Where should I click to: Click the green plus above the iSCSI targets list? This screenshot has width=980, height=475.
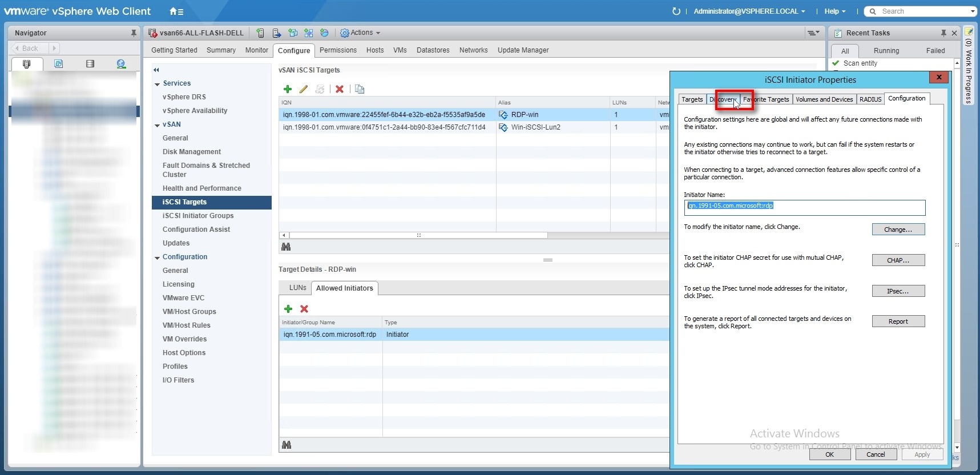(x=288, y=89)
